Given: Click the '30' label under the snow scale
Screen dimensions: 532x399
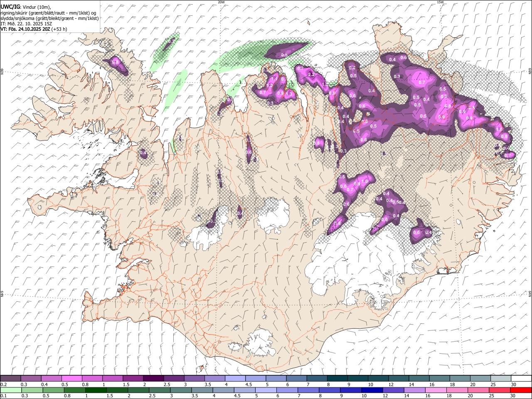Looking at the screenshot, I should (x=514, y=384).
